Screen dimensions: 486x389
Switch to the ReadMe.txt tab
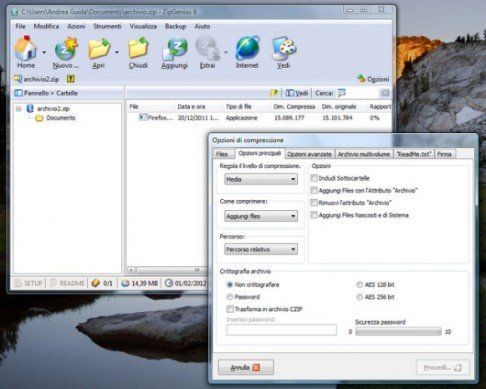click(414, 154)
